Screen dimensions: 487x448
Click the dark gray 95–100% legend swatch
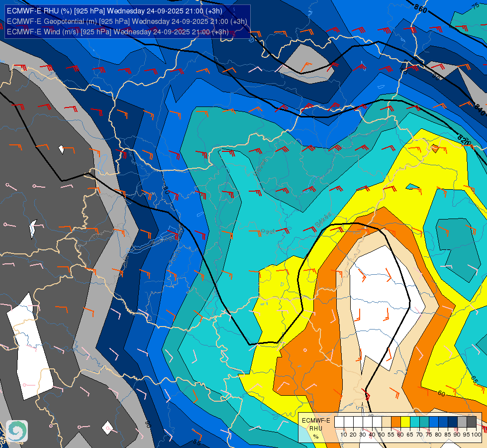pos(472,422)
